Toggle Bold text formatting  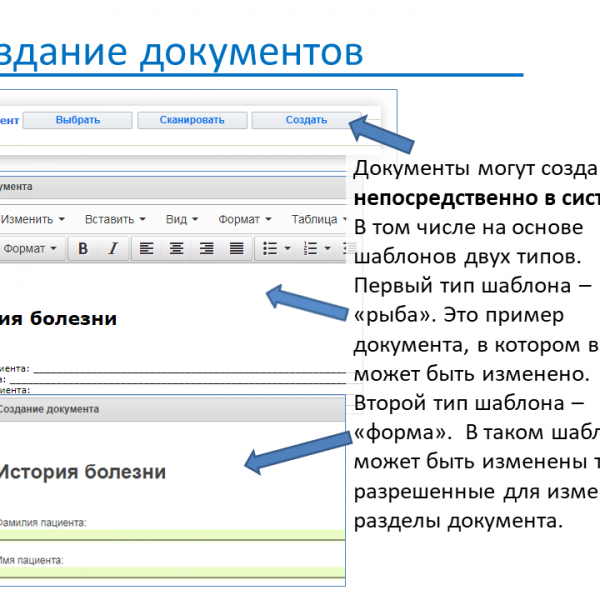coord(84,248)
